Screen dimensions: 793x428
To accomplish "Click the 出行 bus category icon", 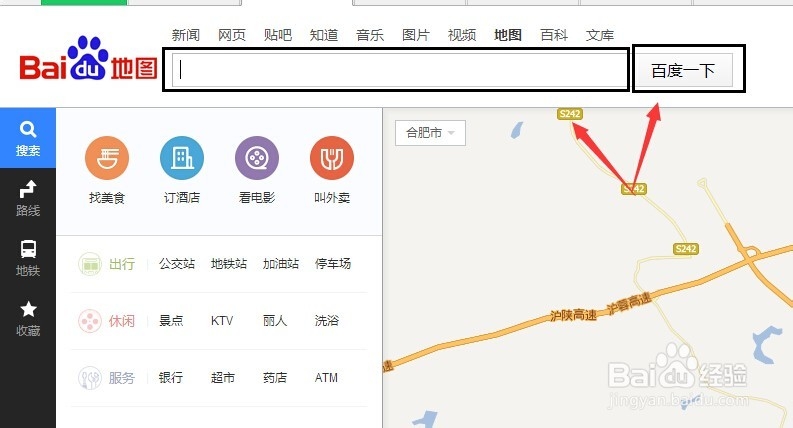I will [90, 264].
